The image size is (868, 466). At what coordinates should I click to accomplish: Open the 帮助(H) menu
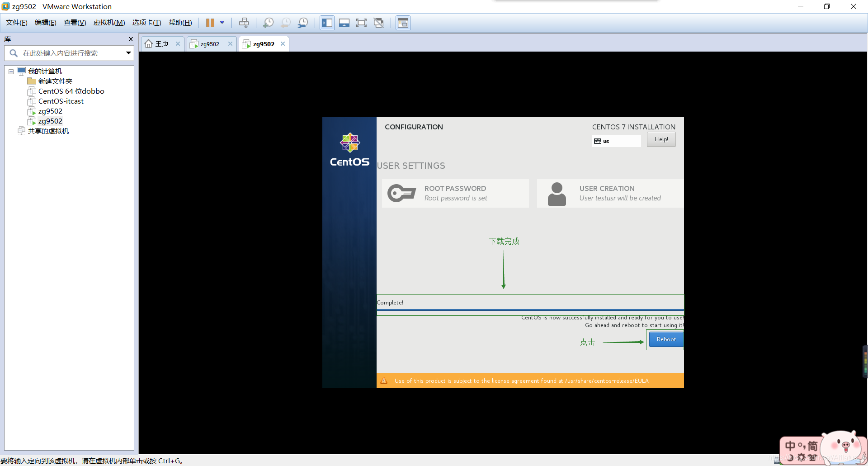click(180, 23)
